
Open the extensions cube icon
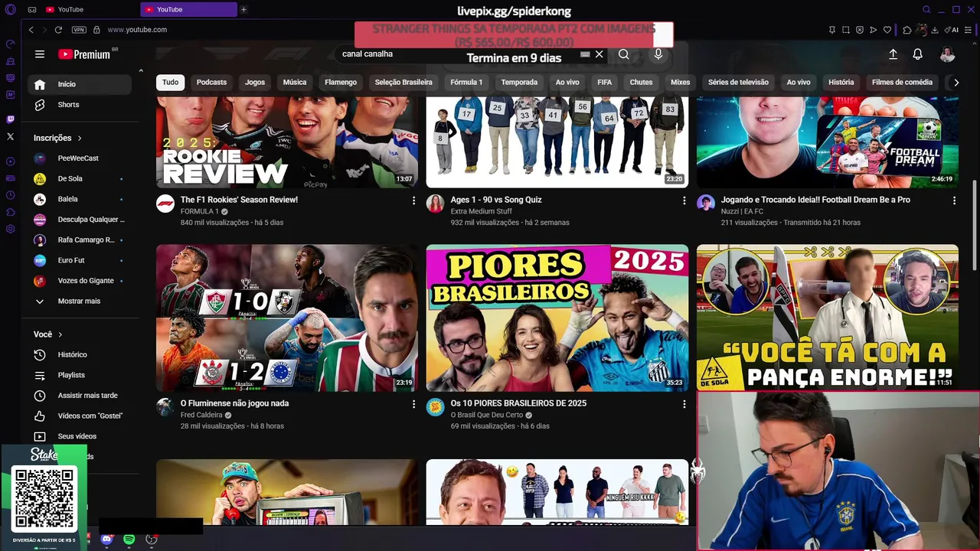[907, 30]
